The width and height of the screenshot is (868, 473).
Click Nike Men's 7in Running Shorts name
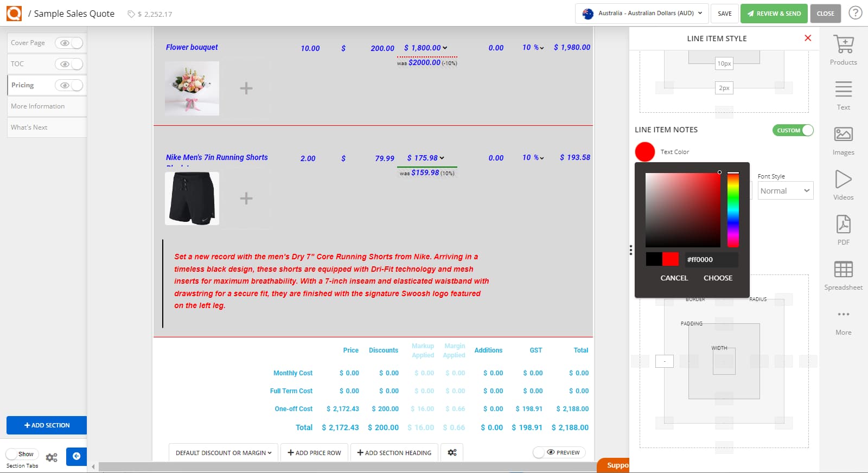pyautogui.click(x=217, y=157)
